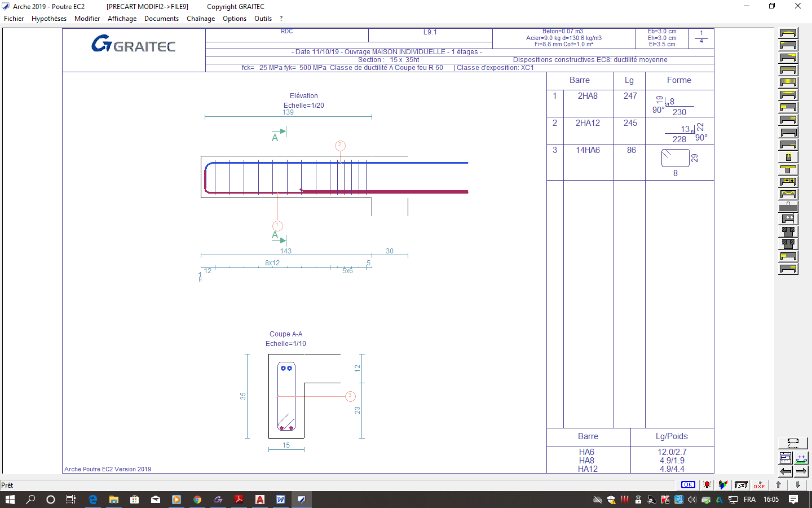Go to previous drawing with left arrow
The width and height of the screenshot is (812, 508).
[785, 471]
